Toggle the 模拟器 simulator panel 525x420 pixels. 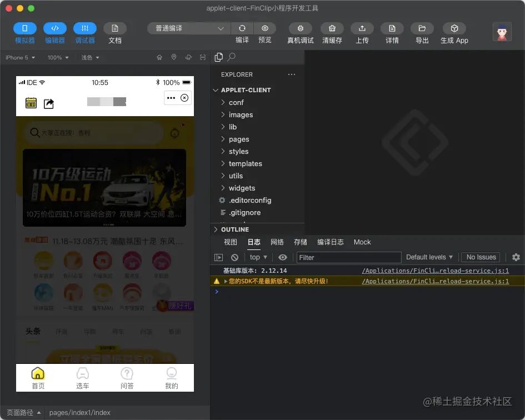coord(25,28)
